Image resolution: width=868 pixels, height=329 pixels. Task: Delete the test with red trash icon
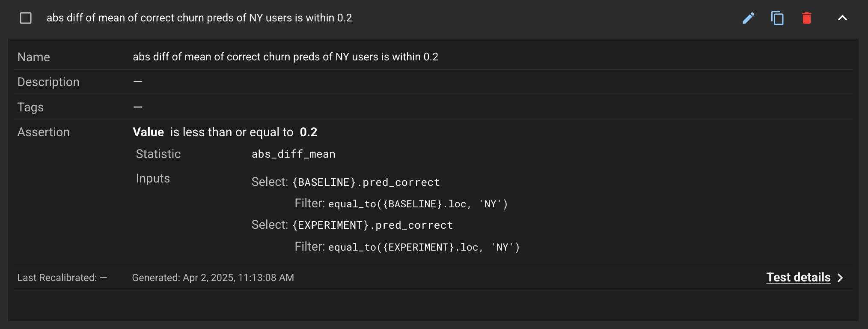pyautogui.click(x=807, y=18)
